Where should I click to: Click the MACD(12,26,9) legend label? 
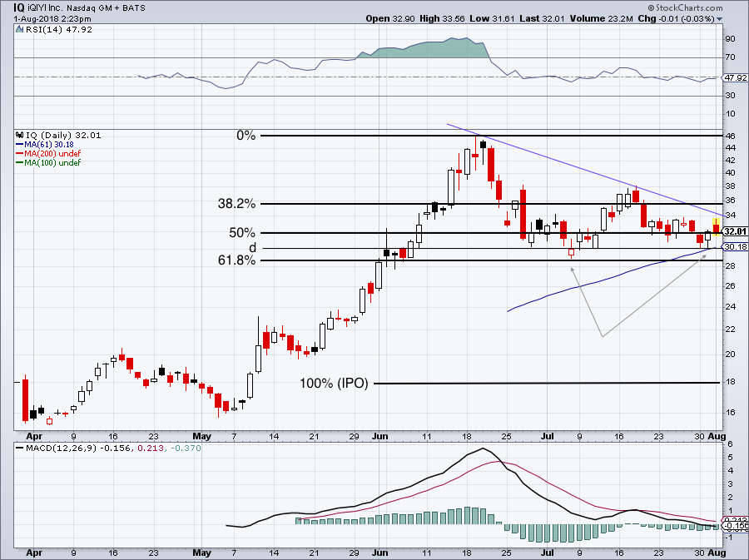61,448
